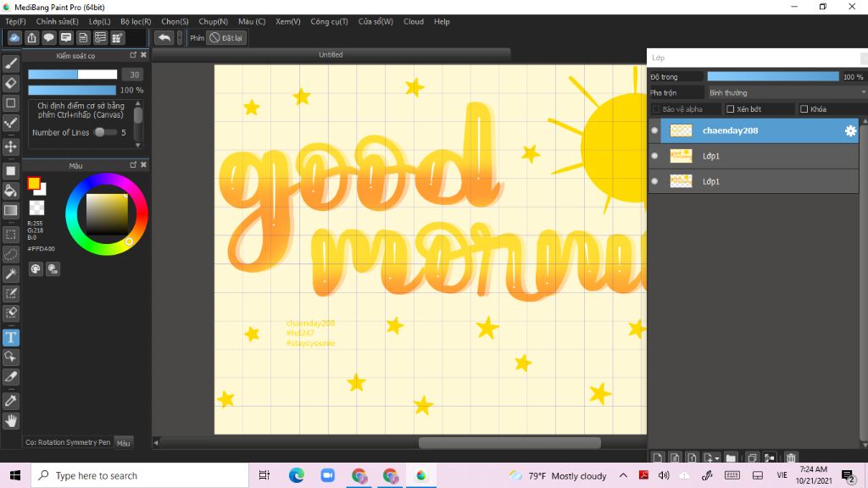Open the Bộ lọc(R) menu

pyautogui.click(x=136, y=21)
